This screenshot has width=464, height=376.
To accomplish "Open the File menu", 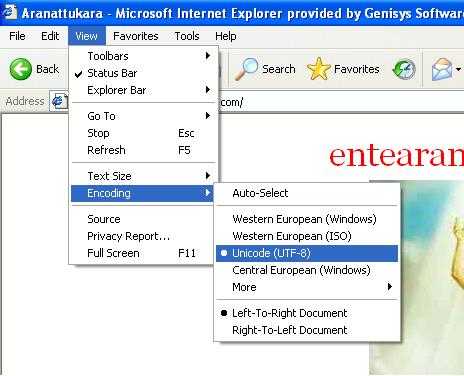I will point(17,36).
